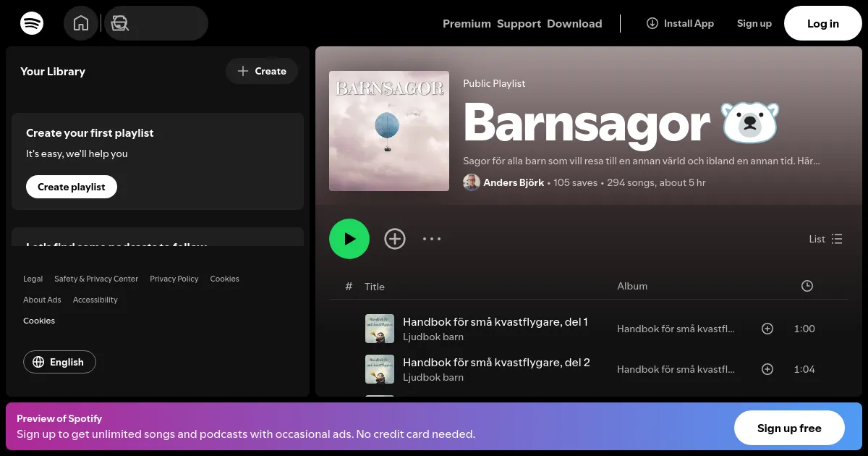Open more options for Barnsagor playlist
The height and width of the screenshot is (456, 868).
pyautogui.click(x=432, y=239)
